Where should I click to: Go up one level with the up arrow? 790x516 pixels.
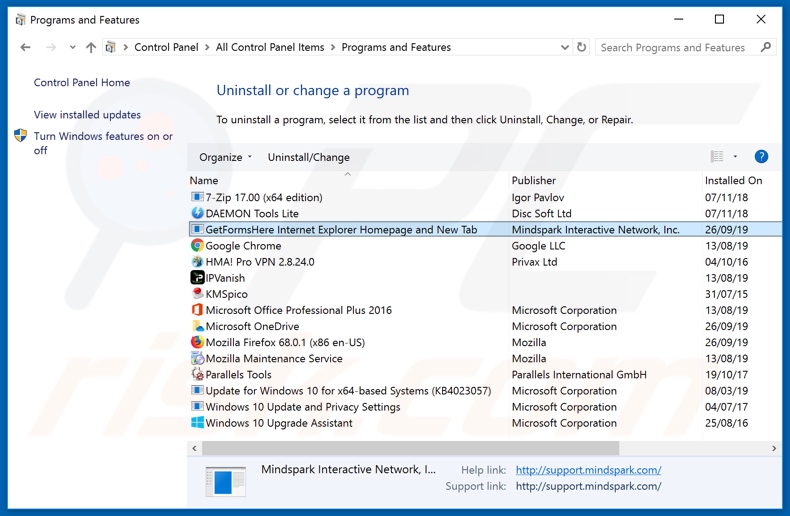coord(91,47)
